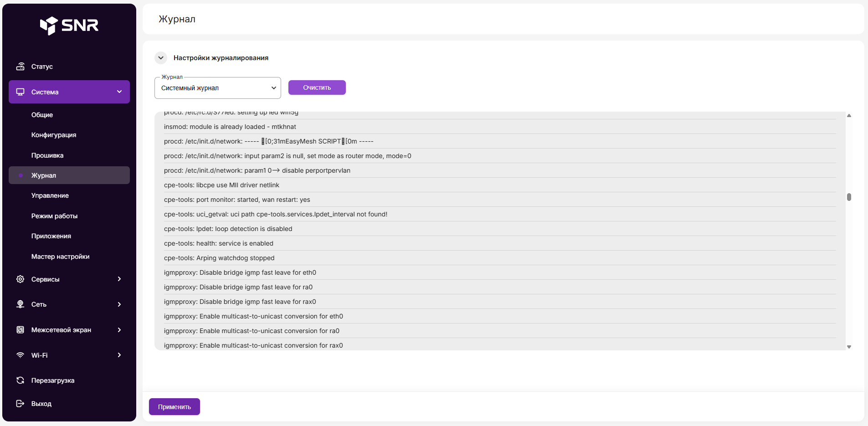Collapse the Настройки журналирования section
Screen dimensions: 868x426
161,58
